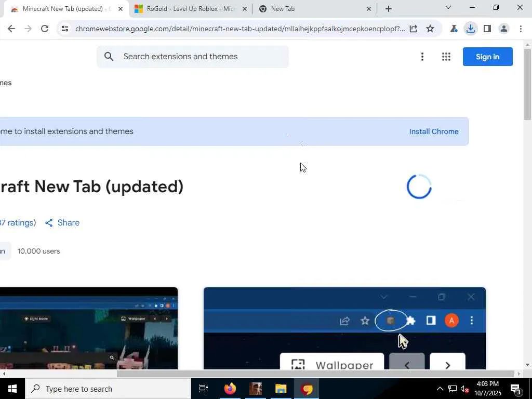Open Chrome Labs flask icon
The image size is (532, 399).
[454, 29]
